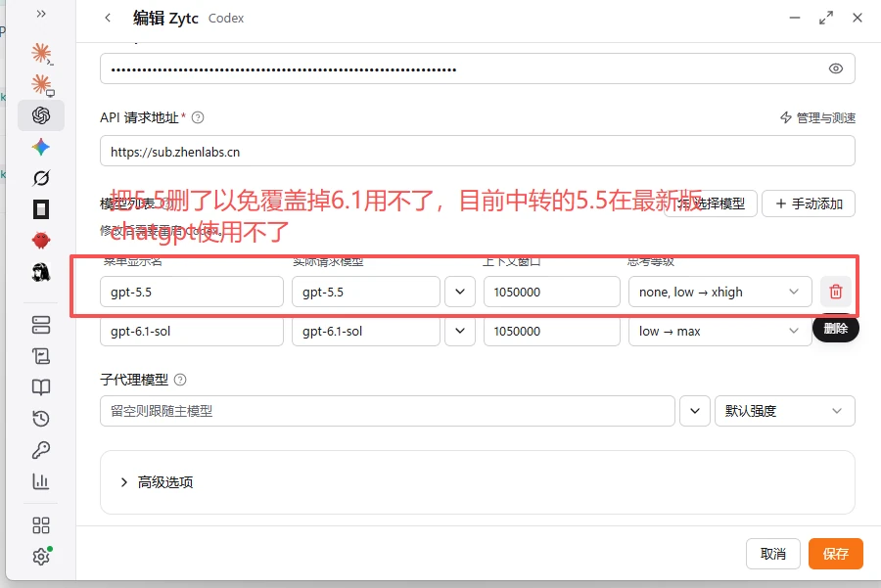Go back using the left arrow beside 编辑 Zytc
The height and width of the screenshot is (588, 881).
pos(108,18)
